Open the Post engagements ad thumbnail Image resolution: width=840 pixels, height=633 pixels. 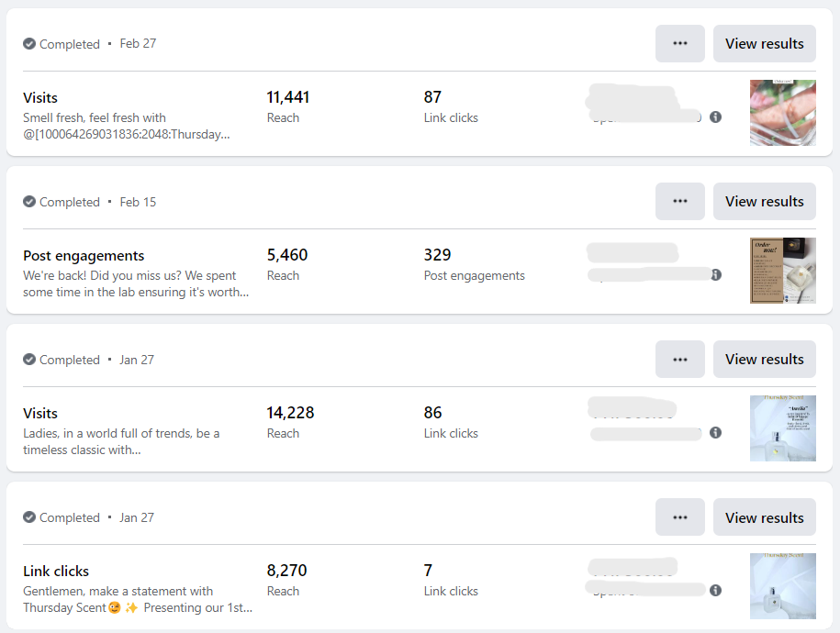pos(782,271)
